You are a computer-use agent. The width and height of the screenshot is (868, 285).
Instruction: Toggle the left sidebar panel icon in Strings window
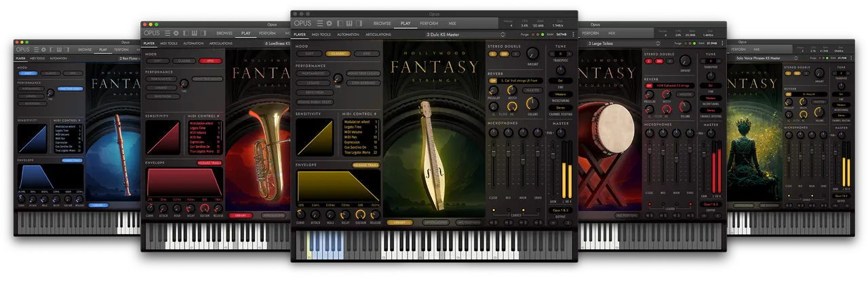pyautogui.click(x=340, y=23)
